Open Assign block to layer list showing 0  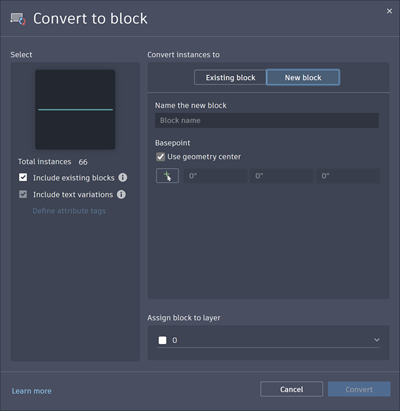pyautogui.click(x=269, y=340)
